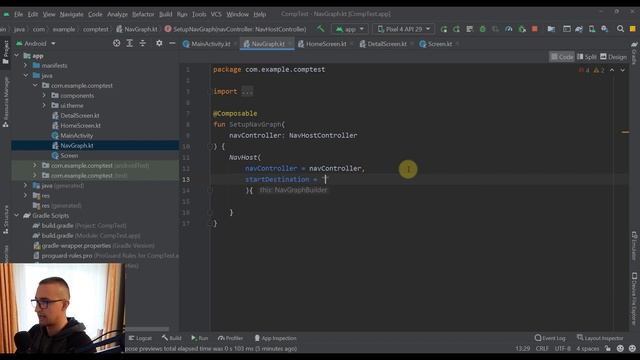Open the AVD Manager device icon

(592, 29)
